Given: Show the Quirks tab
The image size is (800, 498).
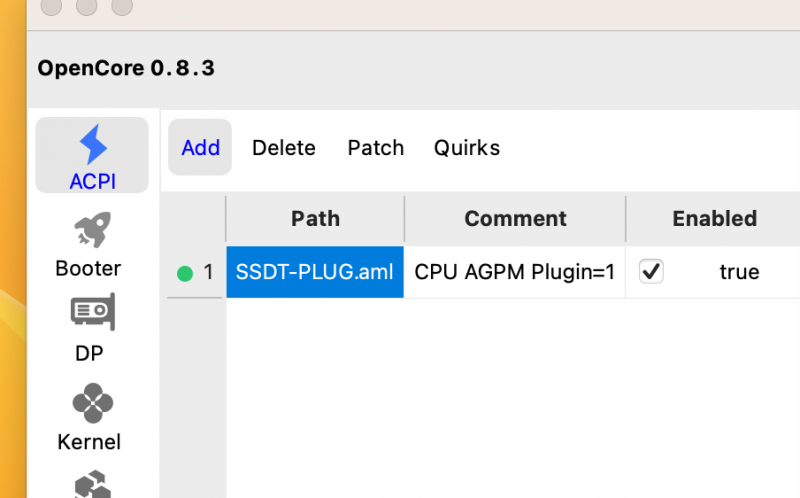Looking at the screenshot, I should pyautogui.click(x=466, y=148).
